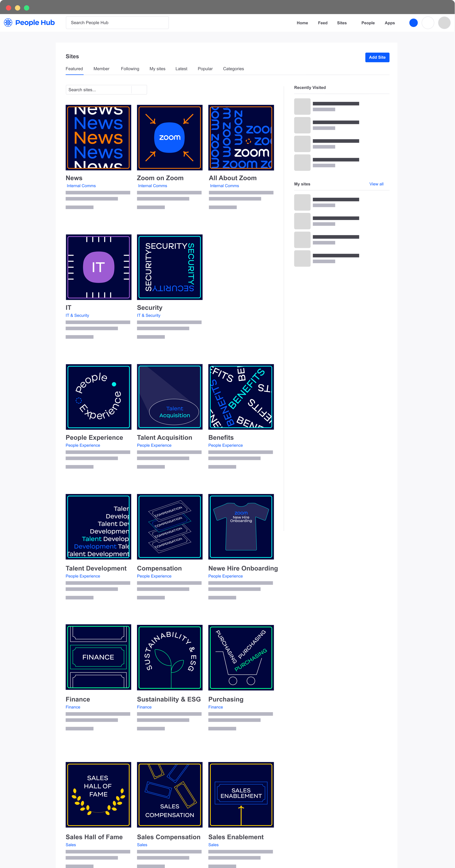The width and height of the screenshot is (455, 868).
Task: Open the Sustainability & ESG plant thumbnail
Action: coord(170,657)
